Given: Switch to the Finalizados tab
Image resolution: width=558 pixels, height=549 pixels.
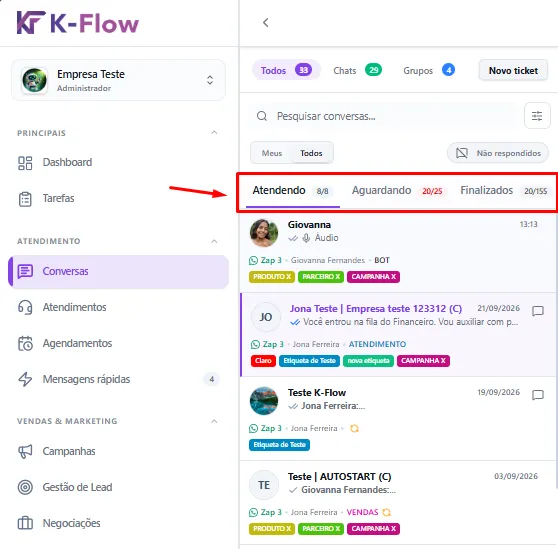Looking at the screenshot, I should (504, 191).
